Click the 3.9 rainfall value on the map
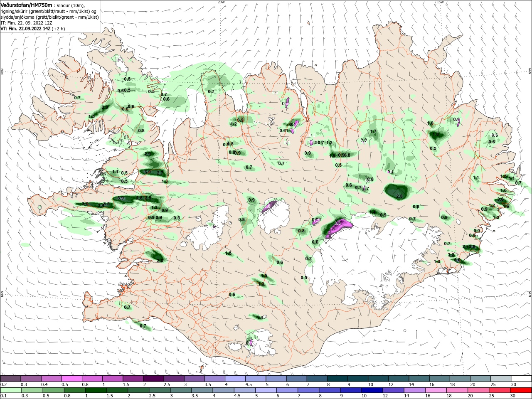The height and width of the screenshot is (399, 532). click(121, 198)
